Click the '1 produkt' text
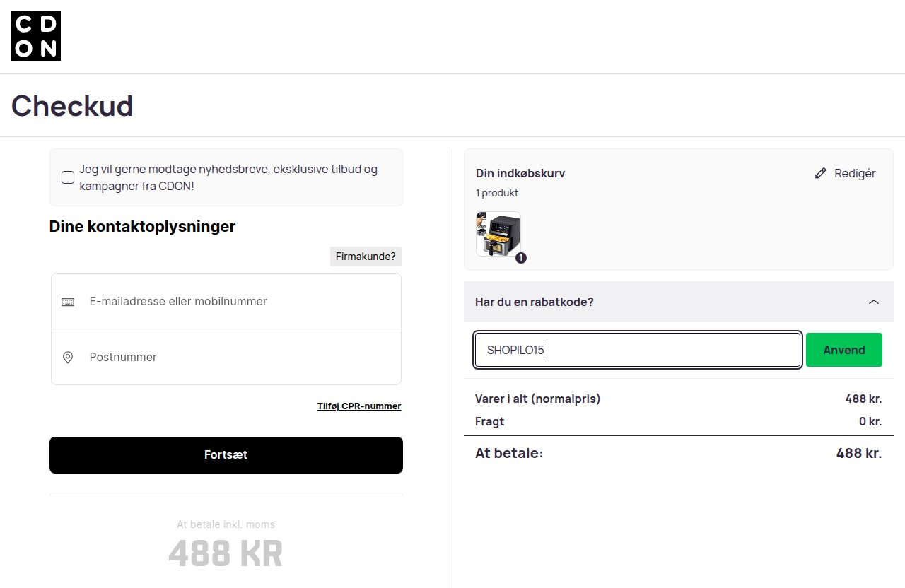This screenshot has height=588, width=905. [x=497, y=193]
